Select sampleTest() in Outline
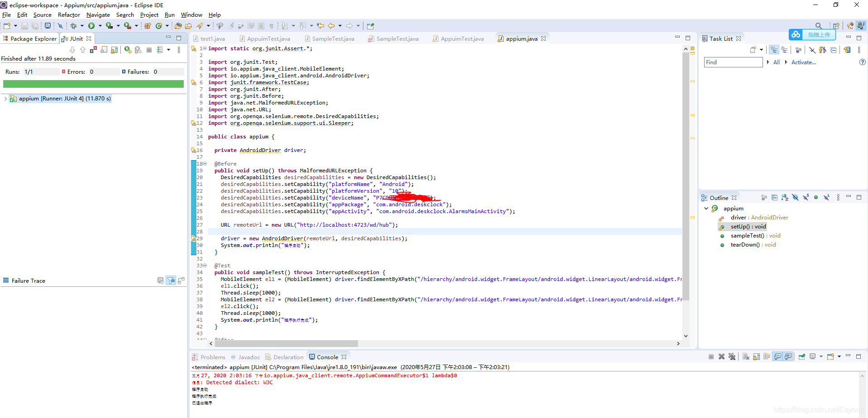868x418 pixels. 755,236
